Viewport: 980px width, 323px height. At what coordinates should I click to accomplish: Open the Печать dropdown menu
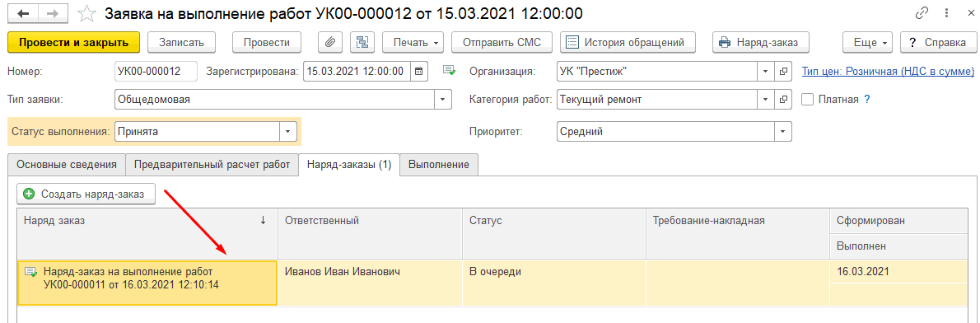pyautogui.click(x=413, y=43)
